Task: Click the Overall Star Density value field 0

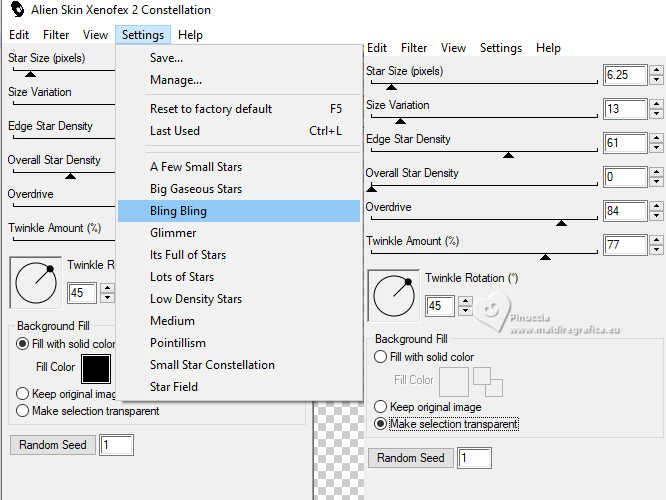Action: pyautogui.click(x=625, y=177)
